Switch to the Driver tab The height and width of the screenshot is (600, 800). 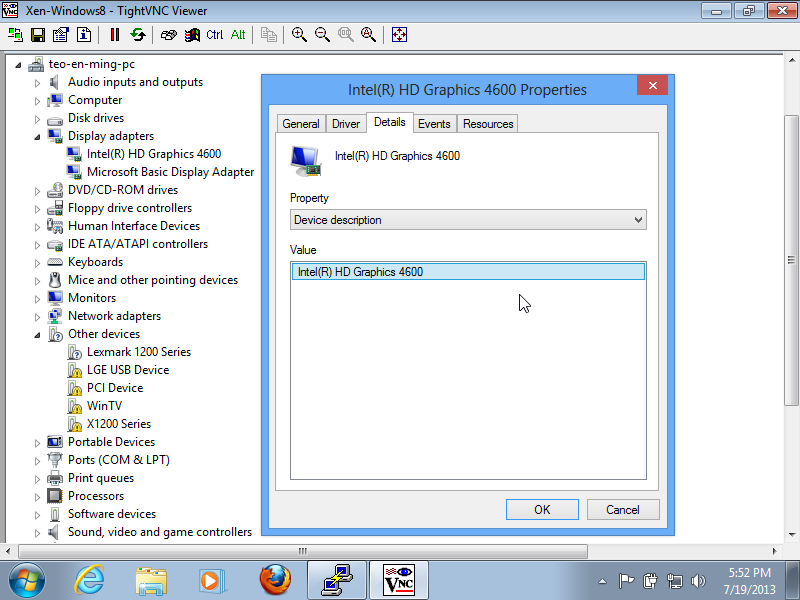[x=346, y=124]
